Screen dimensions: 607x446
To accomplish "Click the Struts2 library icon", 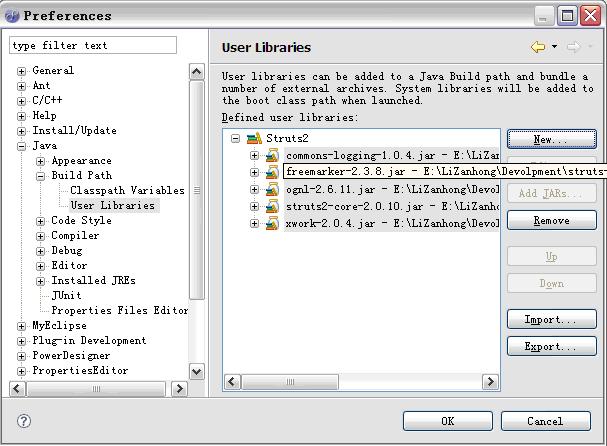I will [254, 138].
